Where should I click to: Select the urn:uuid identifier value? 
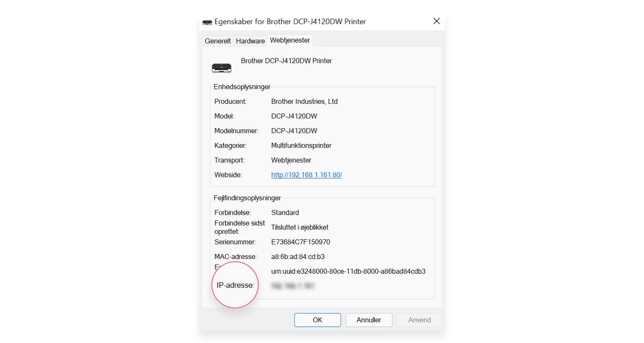348,271
